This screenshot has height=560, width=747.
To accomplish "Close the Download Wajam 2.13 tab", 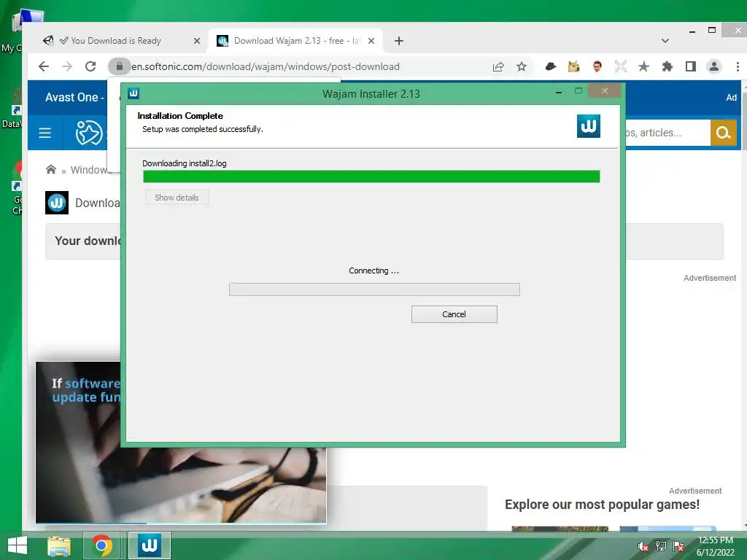I will click(x=371, y=41).
